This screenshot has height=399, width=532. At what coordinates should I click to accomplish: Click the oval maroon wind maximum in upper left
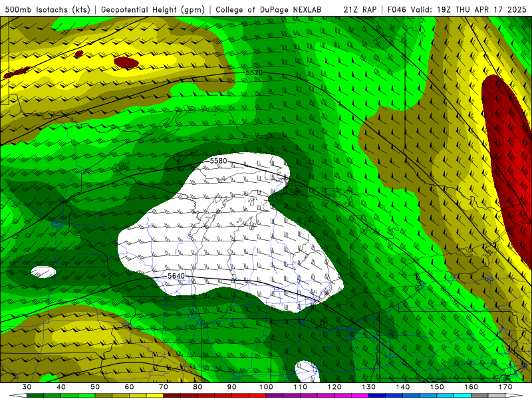coord(126,63)
